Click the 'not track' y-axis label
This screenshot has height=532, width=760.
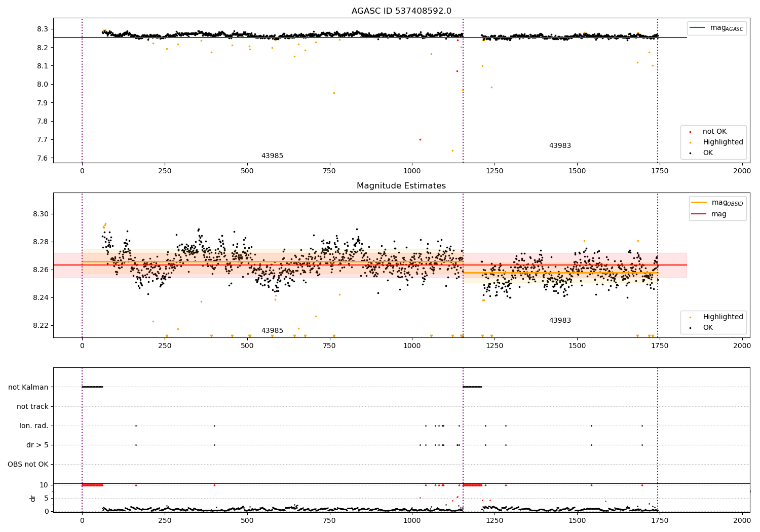32,406
